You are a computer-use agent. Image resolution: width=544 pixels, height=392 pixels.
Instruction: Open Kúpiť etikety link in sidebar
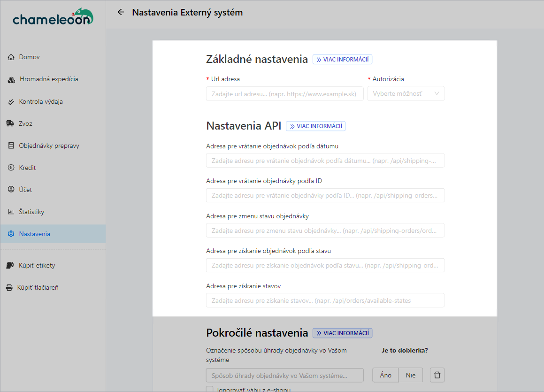pos(37,266)
